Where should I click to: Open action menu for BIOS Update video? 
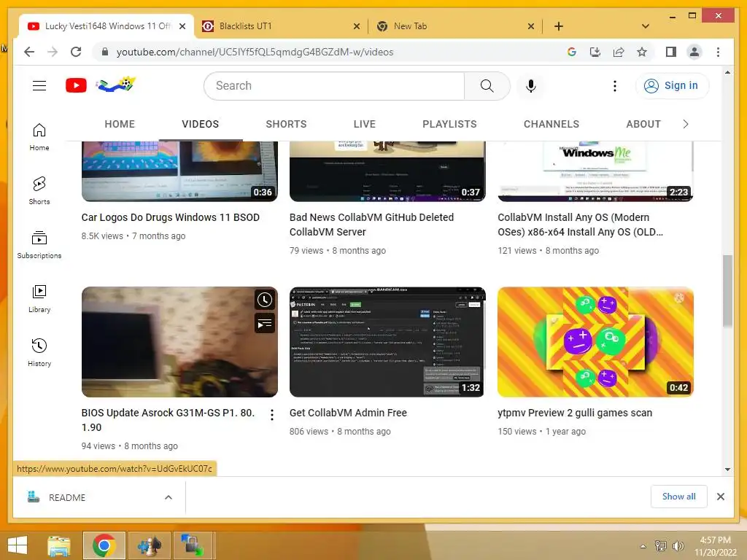click(x=272, y=415)
